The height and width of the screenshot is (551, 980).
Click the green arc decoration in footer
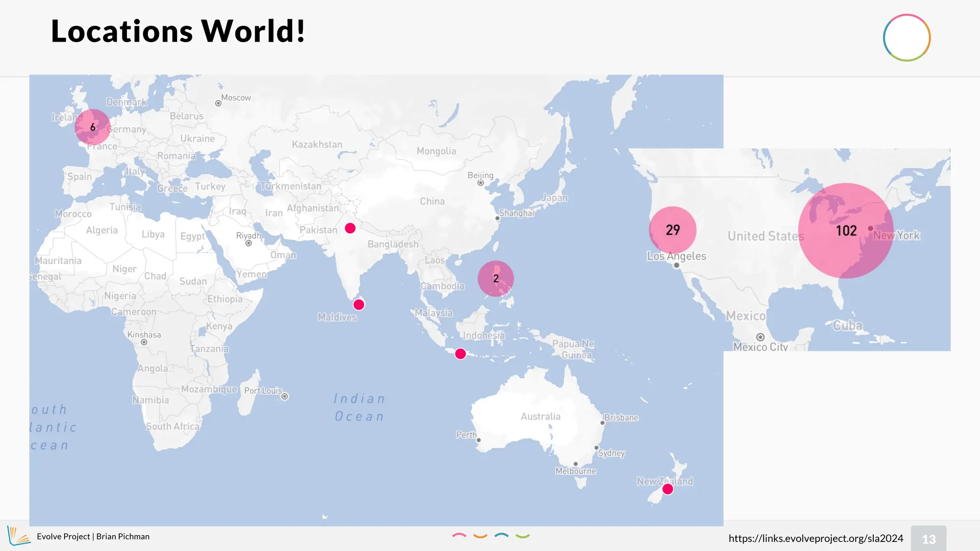point(523,536)
